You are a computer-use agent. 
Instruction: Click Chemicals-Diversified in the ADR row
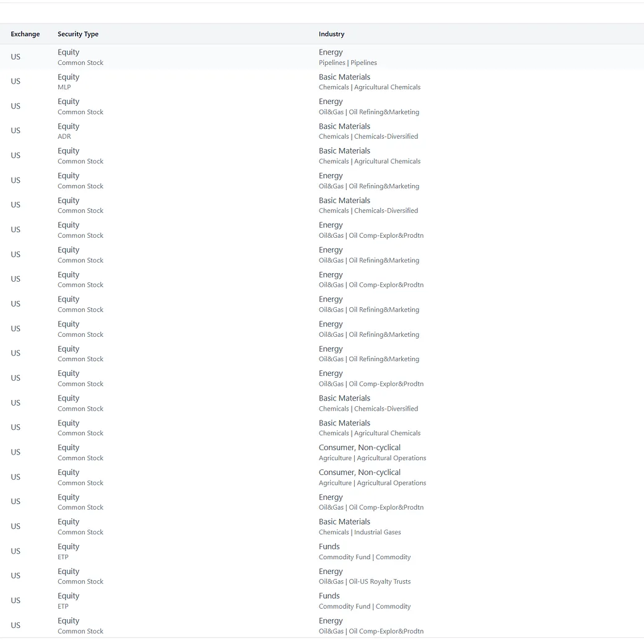pos(386,137)
